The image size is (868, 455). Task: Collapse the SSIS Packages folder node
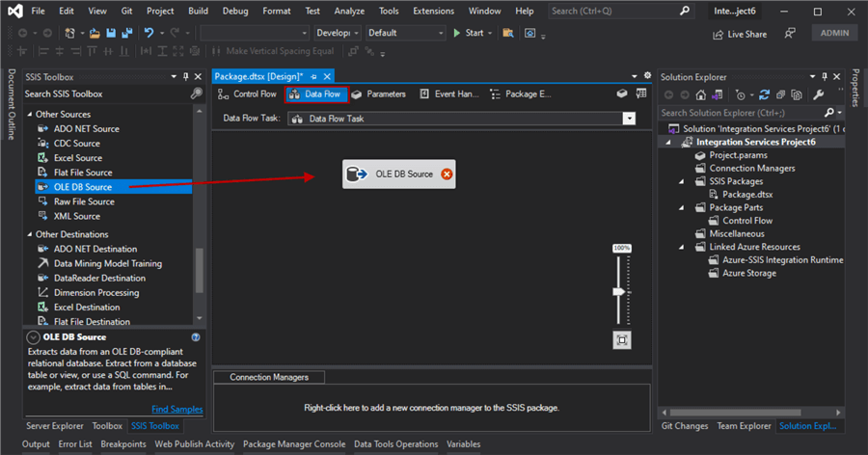click(681, 181)
